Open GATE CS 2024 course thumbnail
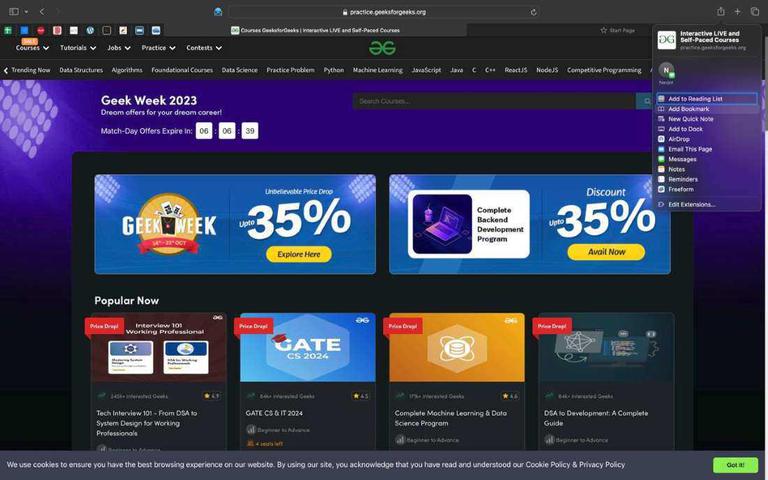768x480 pixels. (308, 347)
